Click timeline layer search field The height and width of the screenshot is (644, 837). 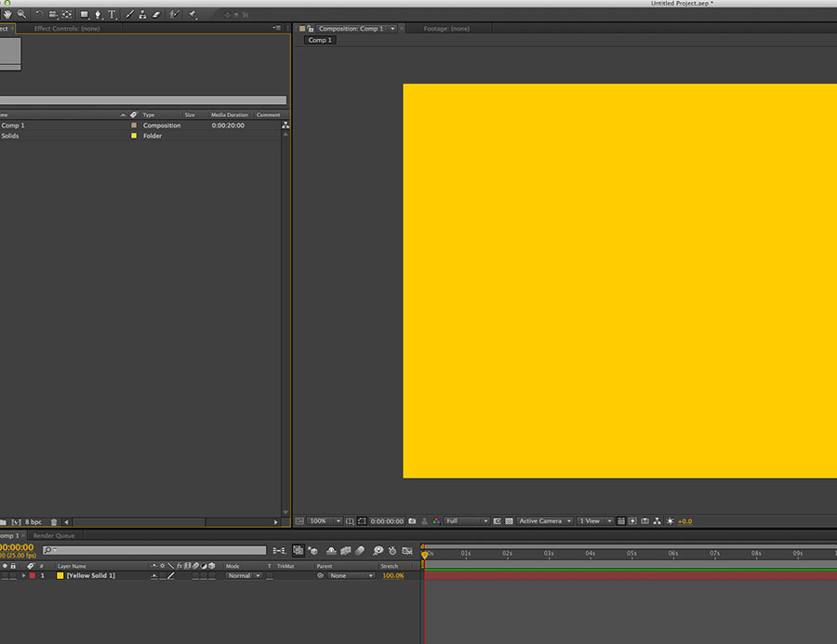pyautogui.click(x=154, y=550)
